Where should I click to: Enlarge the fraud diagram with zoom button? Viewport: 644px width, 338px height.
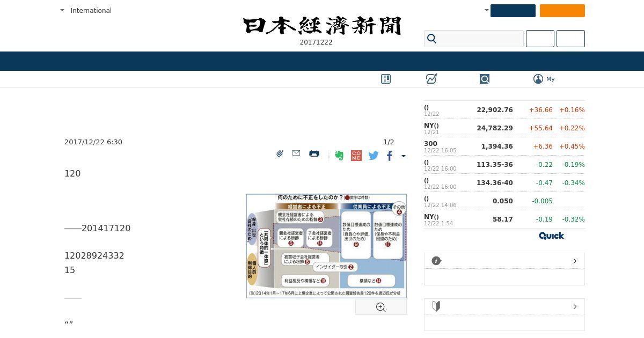(x=381, y=307)
